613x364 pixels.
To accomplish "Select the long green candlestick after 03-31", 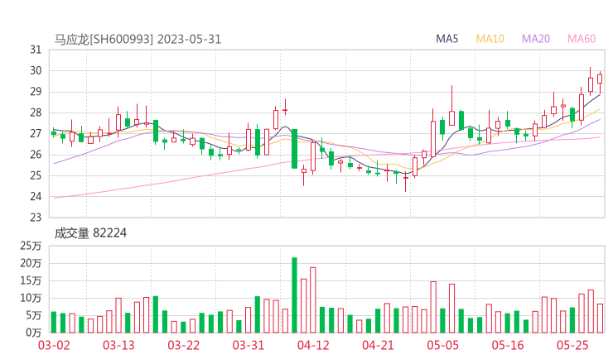I will (x=294, y=149).
